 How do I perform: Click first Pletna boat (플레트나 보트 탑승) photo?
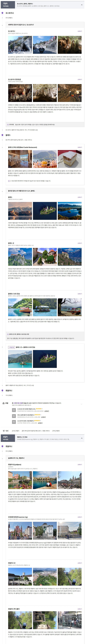click(x=20, y=307)
